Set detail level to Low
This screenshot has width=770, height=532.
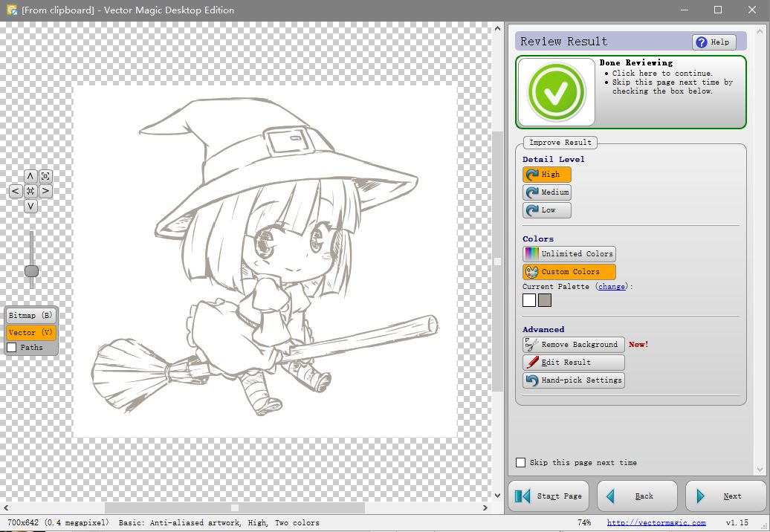coord(547,210)
